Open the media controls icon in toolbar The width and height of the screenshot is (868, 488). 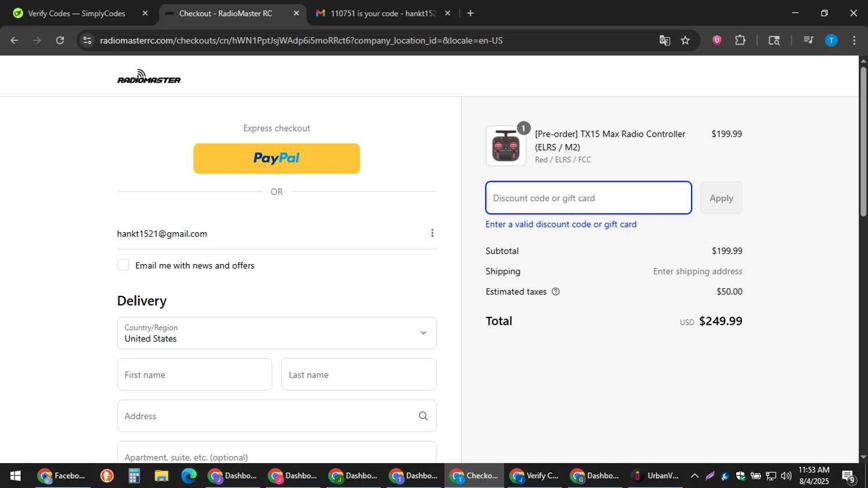tap(808, 40)
